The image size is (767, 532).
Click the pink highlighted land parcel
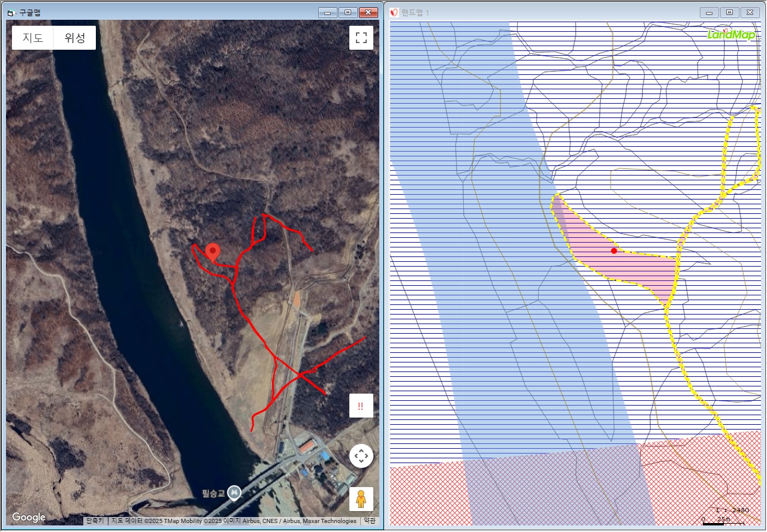point(635,270)
